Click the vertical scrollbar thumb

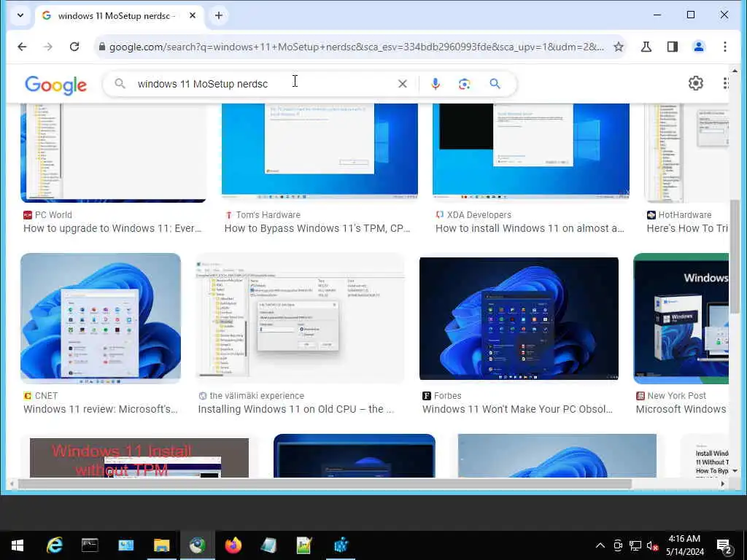coord(735,256)
